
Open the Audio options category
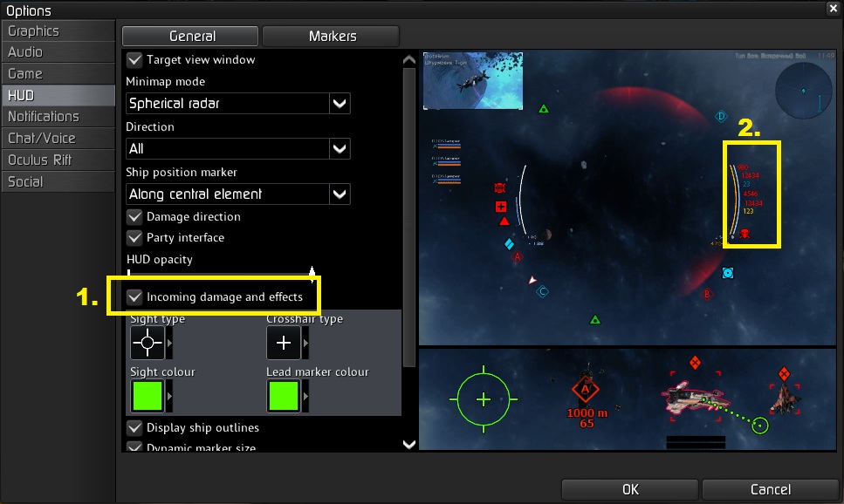58,52
